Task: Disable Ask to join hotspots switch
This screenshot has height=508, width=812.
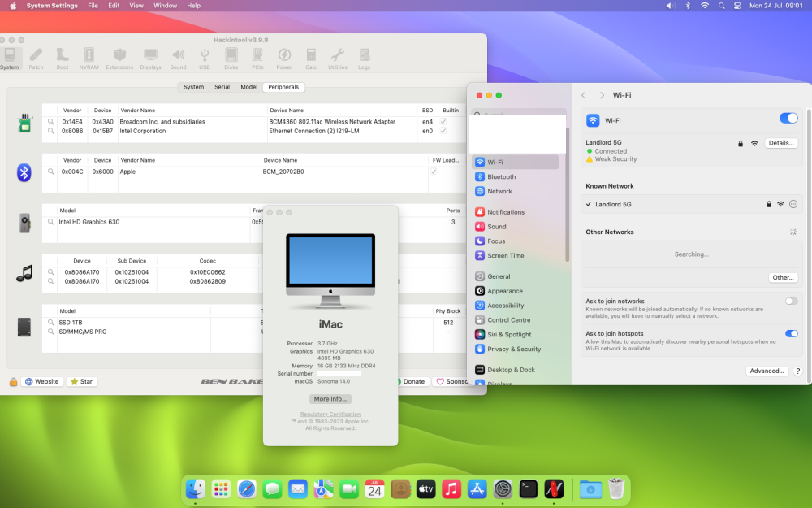Action: pos(791,334)
